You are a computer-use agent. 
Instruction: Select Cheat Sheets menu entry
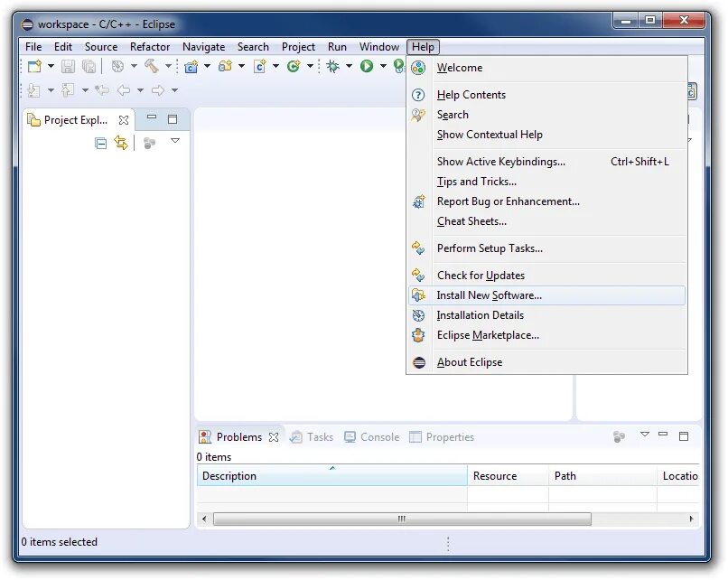[546, 221]
